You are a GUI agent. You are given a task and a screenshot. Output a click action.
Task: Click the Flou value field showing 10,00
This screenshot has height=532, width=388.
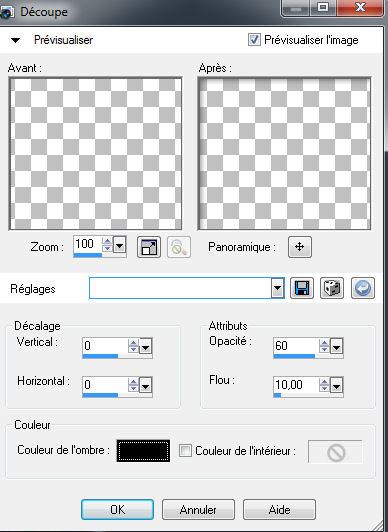point(296,385)
